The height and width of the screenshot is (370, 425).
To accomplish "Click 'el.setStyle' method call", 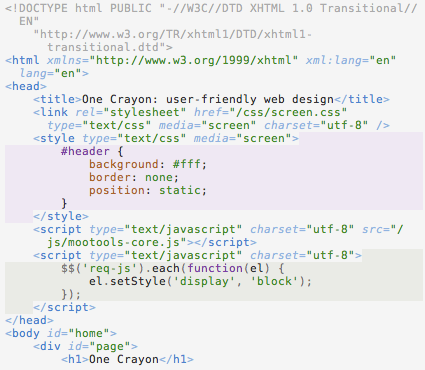I will 127,281.
